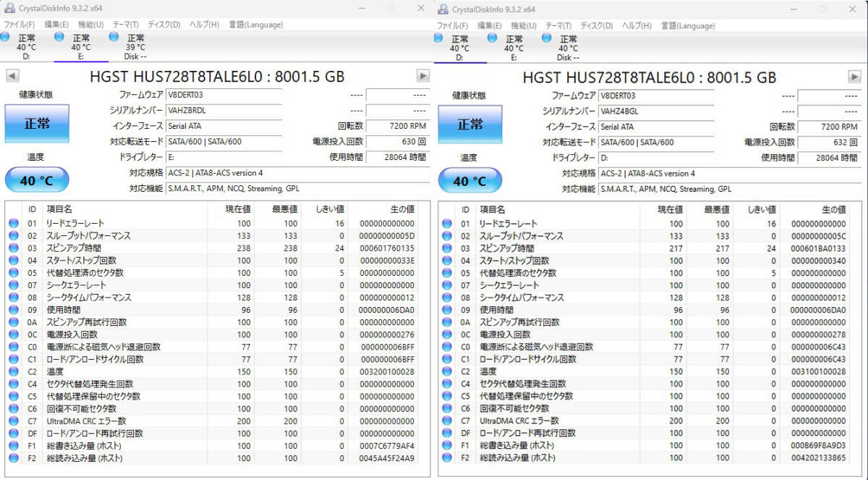Image resolution: width=868 pixels, height=480 pixels.
Task: Click the E: disk health circle in the right window
Action: click(493, 37)
